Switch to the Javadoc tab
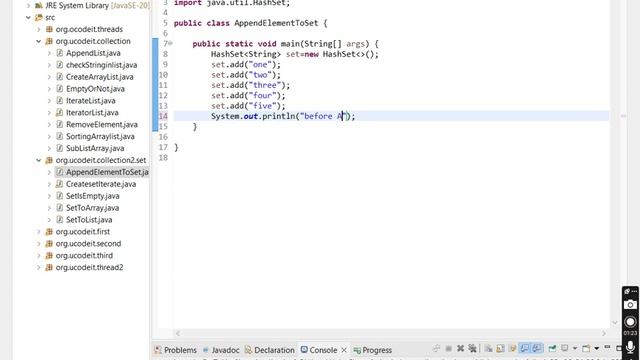The width and height of the screenshot is (640, 360). [x=221, y=350]
